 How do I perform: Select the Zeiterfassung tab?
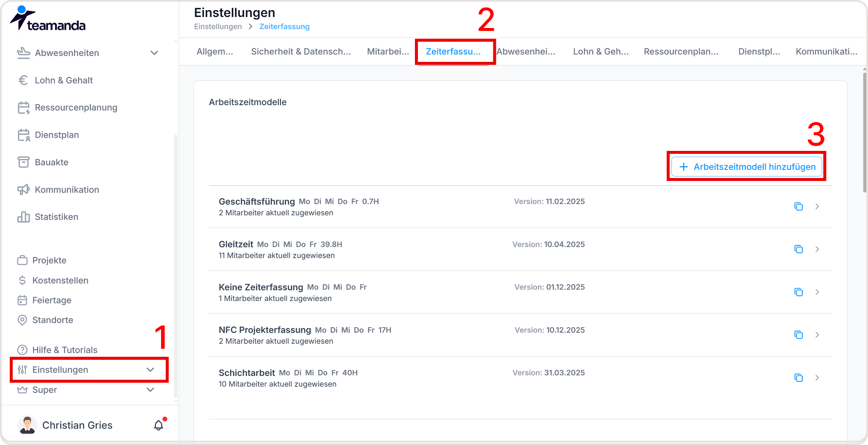point(453,52)
